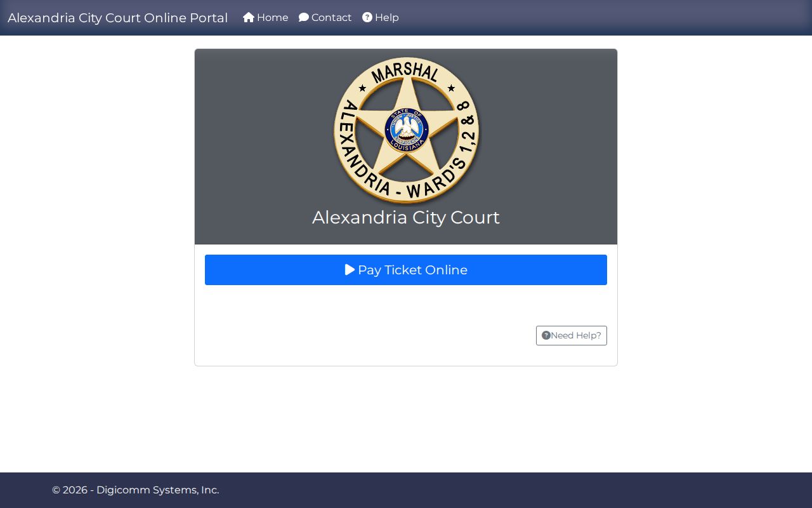Open the Contact menu item
The width and height of the screenshot is (812, 508).
(x=325, y=18)
